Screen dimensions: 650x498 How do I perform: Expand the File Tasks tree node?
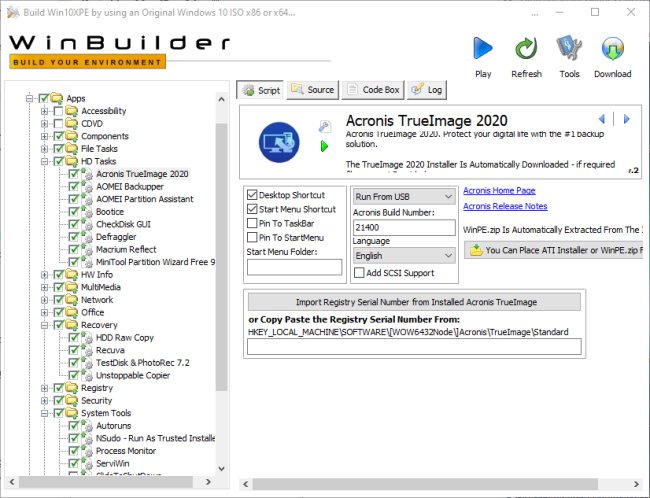44,148
